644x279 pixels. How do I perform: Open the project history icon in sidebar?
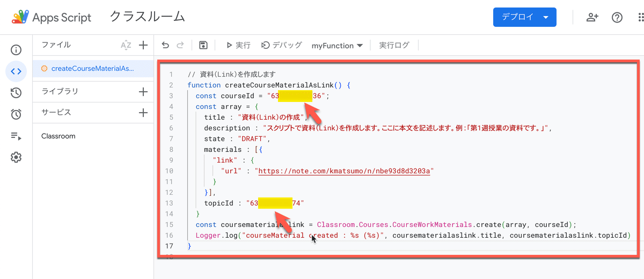(x=16, y=93)
